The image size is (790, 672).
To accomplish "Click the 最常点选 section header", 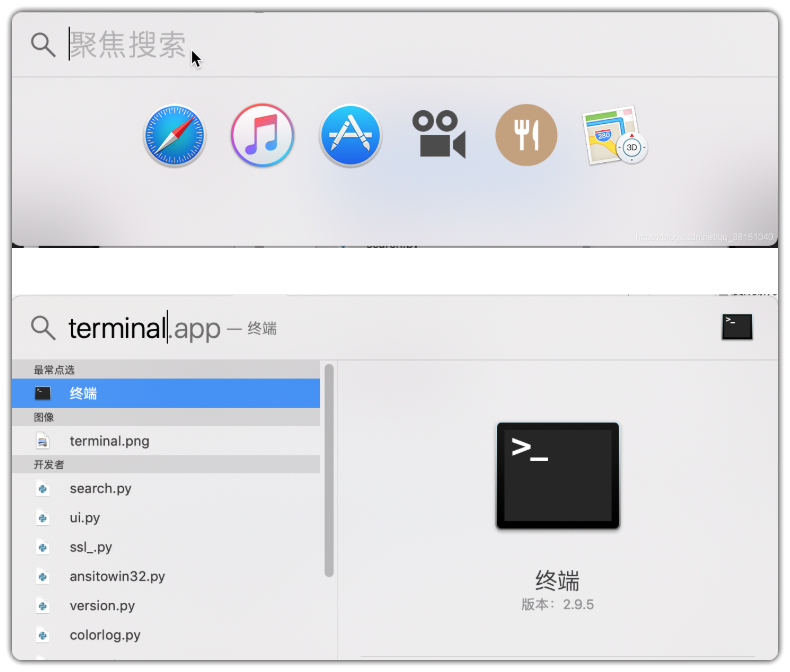I will pyautogui.click(x=166, y=370).
